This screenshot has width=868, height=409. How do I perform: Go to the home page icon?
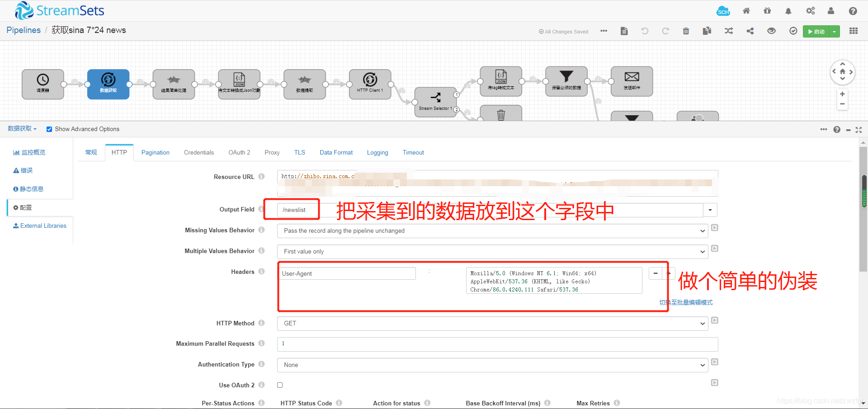(746, 11)
